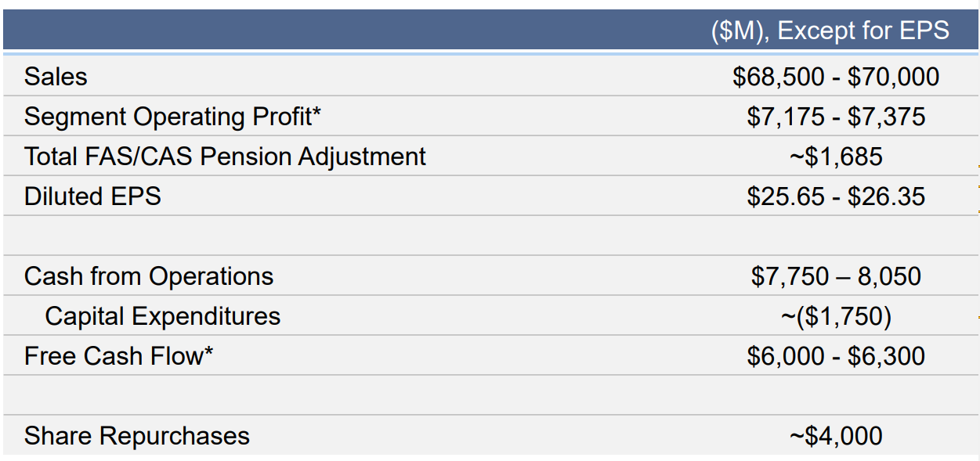The height and width of the screenshot is (461, 980).
Task: Click the $7,175 - $7,375 value
Action: [836, 117]
